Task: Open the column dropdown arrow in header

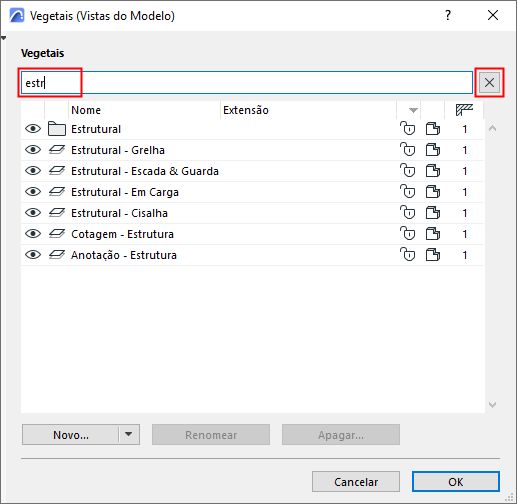Action: [x=413, y=110]
